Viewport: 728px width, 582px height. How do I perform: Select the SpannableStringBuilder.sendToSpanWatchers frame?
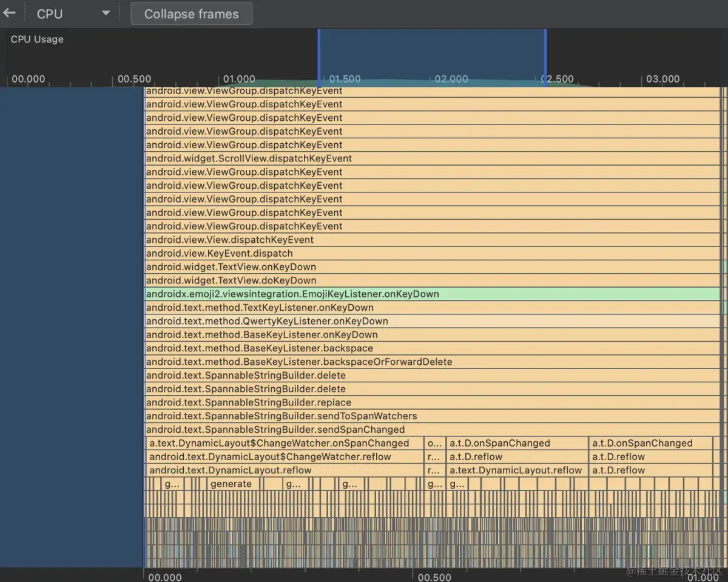pyautogui.click(x=432, y=416)
